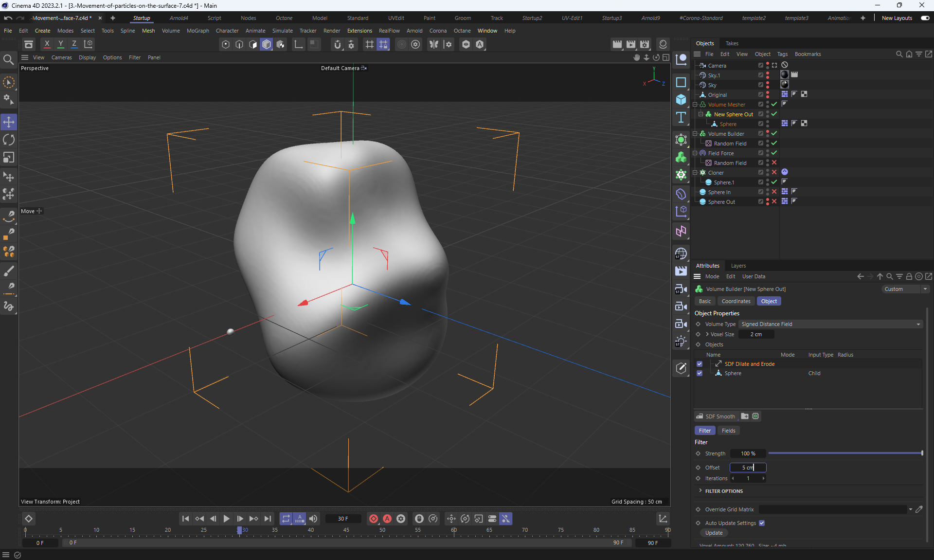Click the Text spline tool icon
This screenshot has width=934, height=560.
[681, 117]
